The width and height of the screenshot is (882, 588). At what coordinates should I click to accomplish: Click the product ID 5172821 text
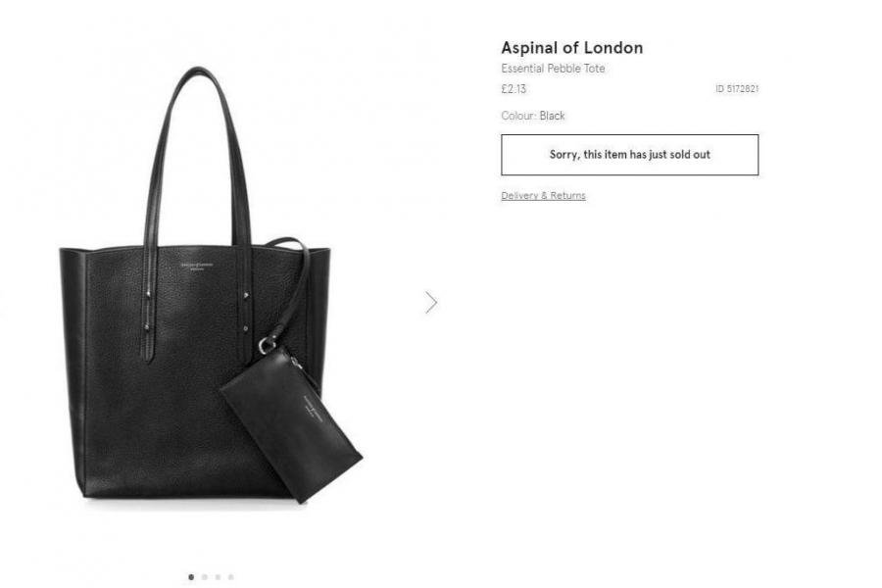(737, 88)
